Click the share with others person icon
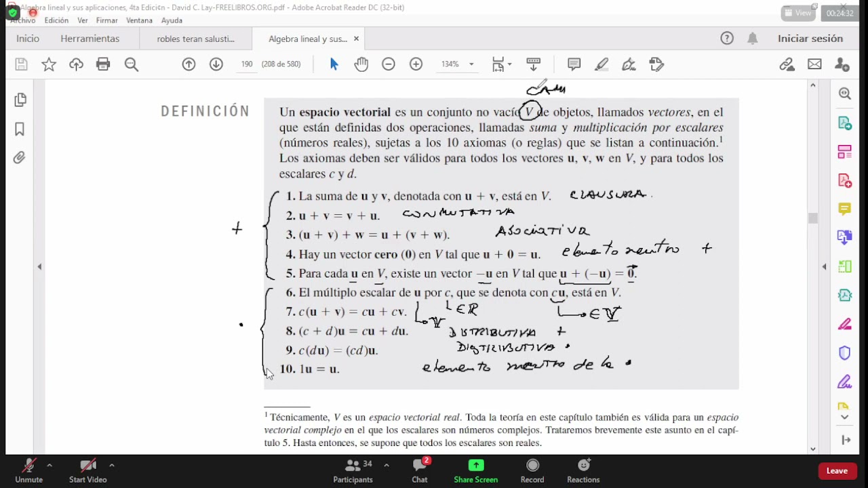Image resolution: width=868 pixels, height=488 pixels. (x=842, y=64)
